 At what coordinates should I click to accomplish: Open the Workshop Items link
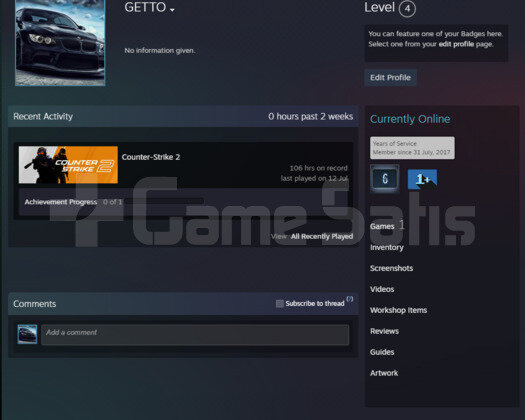coord(398,310)
